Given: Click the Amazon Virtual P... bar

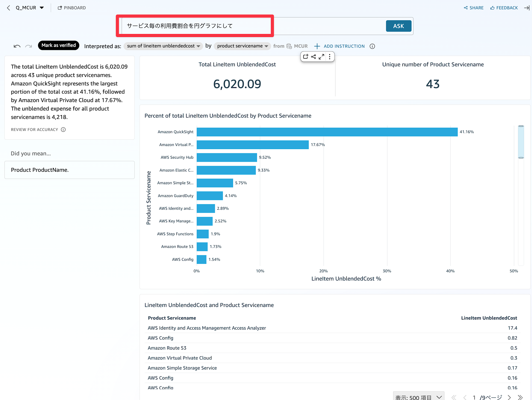Looking at the screenshot, I should click(253, 145).
